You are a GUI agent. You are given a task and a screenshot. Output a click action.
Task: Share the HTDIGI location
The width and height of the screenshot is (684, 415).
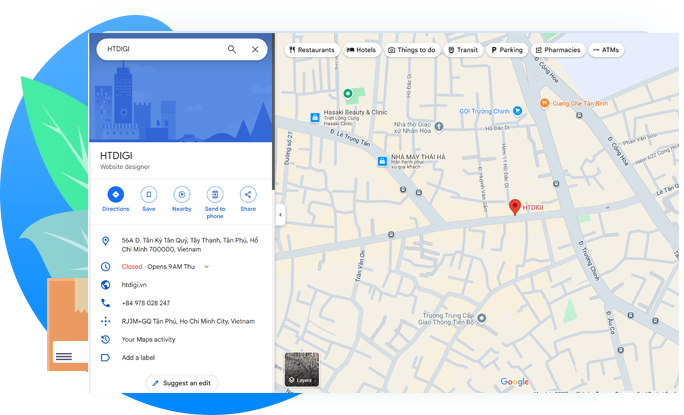point(247,195)
